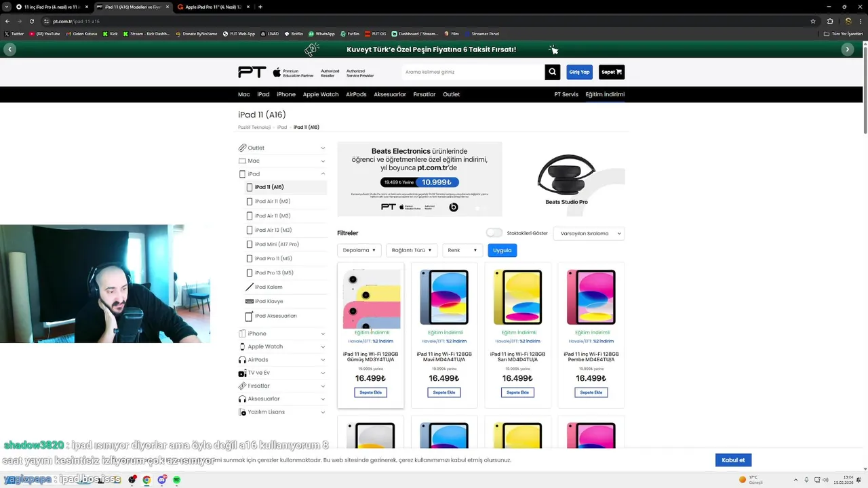Open a new browser tab
The height and width of the screenshot is (488, 868).
tap(260, 7)
